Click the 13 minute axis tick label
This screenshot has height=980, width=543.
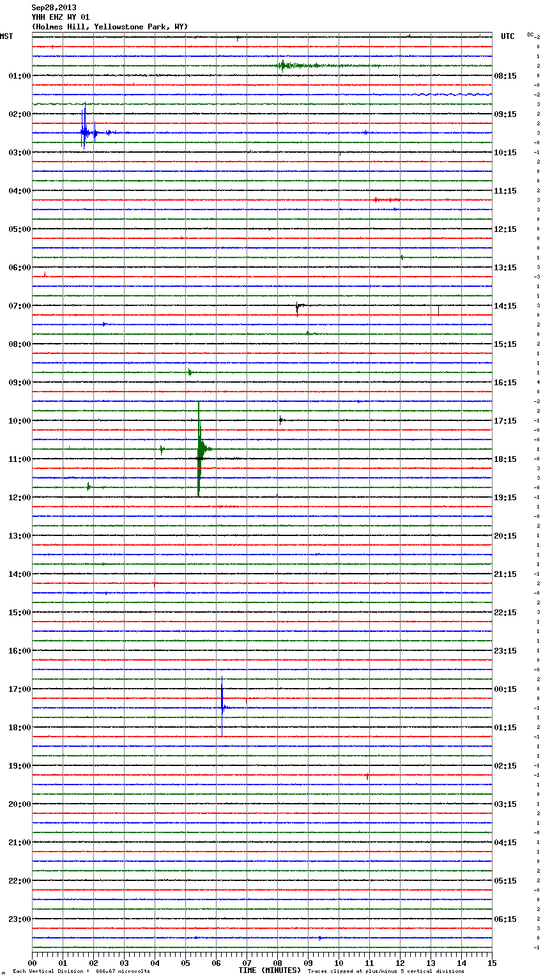pos(431,963)
